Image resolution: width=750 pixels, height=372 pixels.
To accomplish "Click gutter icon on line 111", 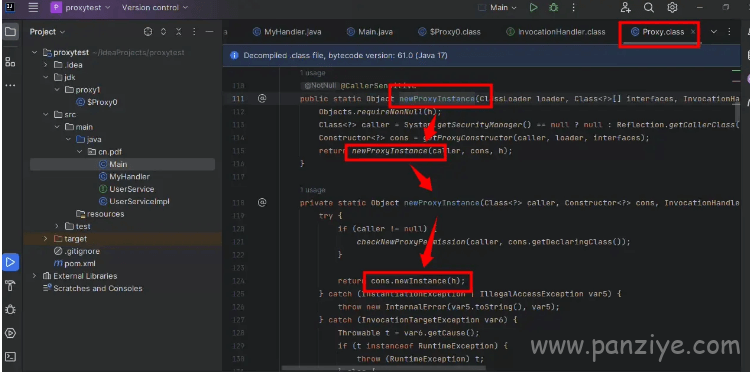I will [x=262, y=99].
